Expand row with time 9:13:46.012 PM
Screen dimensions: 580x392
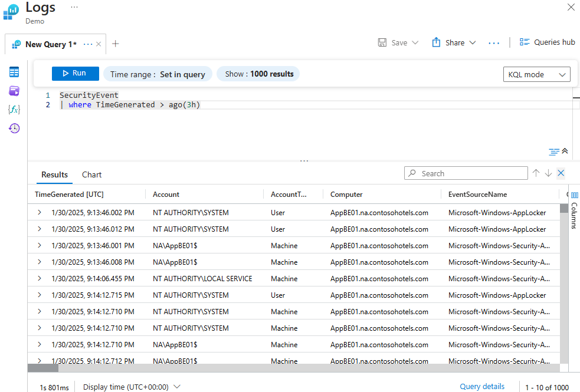point(39,229)
